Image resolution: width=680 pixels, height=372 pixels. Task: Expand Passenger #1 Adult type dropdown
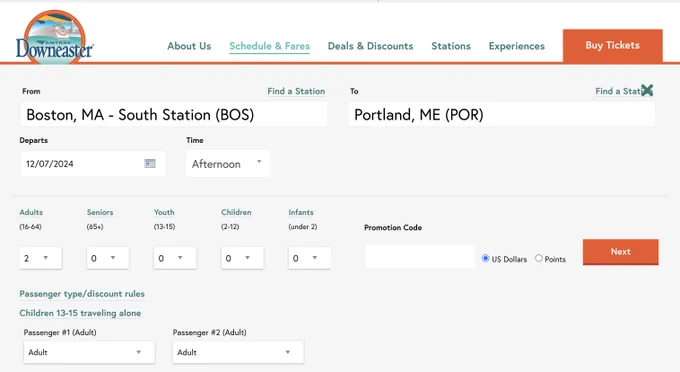click(x=89, y=352)
